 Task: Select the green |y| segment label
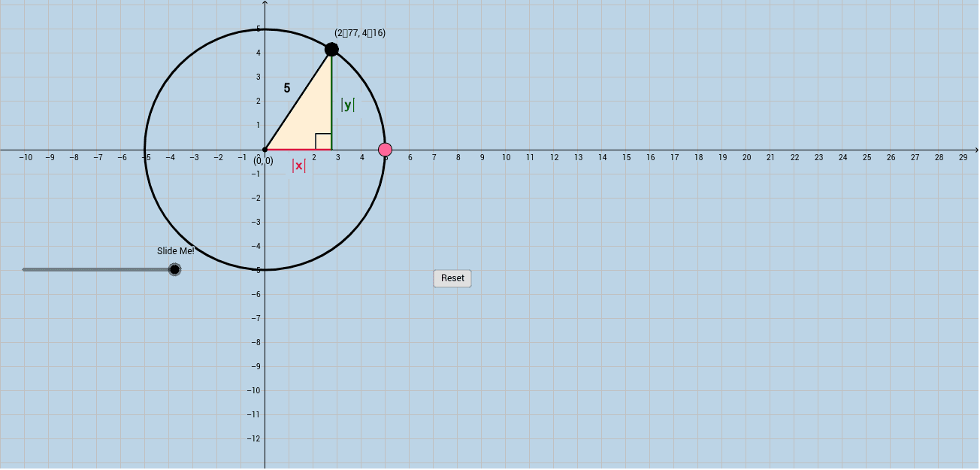[x=346, y=104]
